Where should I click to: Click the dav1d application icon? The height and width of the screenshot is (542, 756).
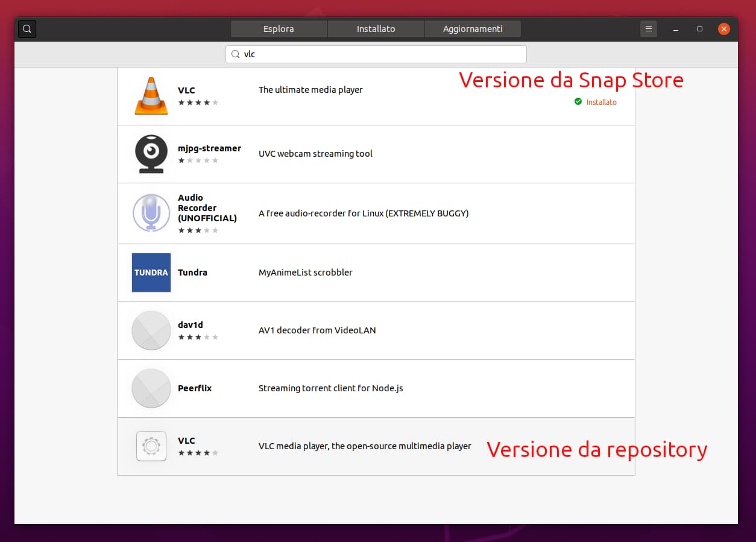coord(151,330)
